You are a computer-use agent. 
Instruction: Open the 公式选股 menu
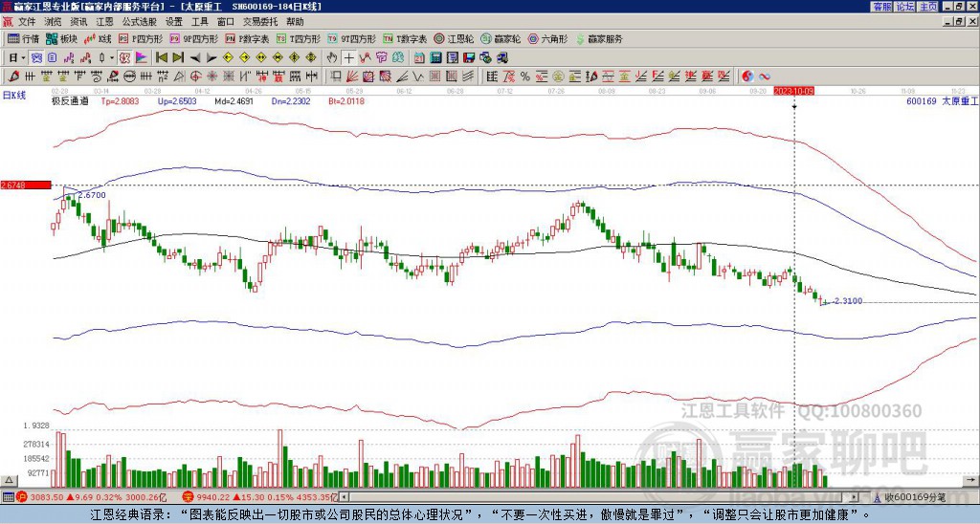tap(140, 22)
